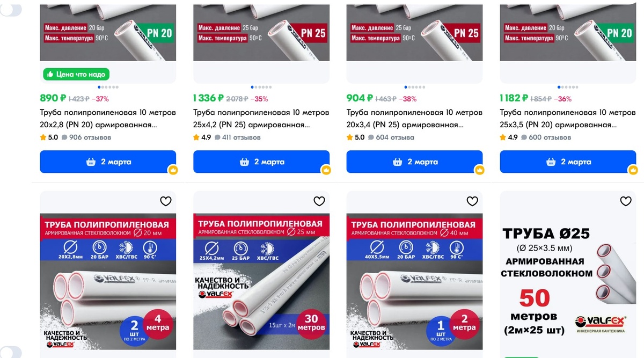This screenshot has height=358, width=644.
Task: Click heart icon on 30 metrov pipe card
Action: point(319,201)
